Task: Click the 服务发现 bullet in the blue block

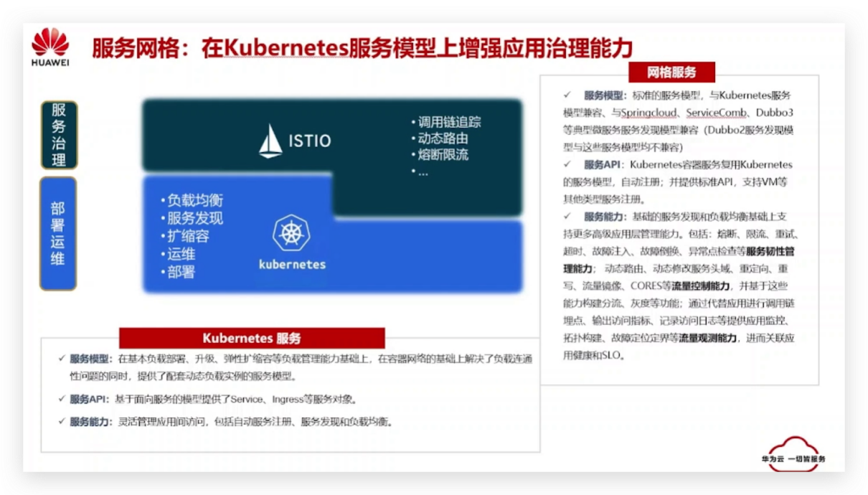Action: [192, 218]
